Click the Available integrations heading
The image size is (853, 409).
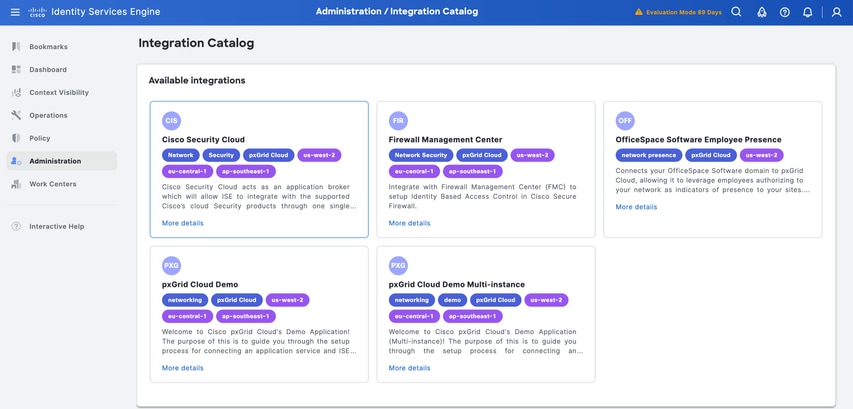coord(197,80)
